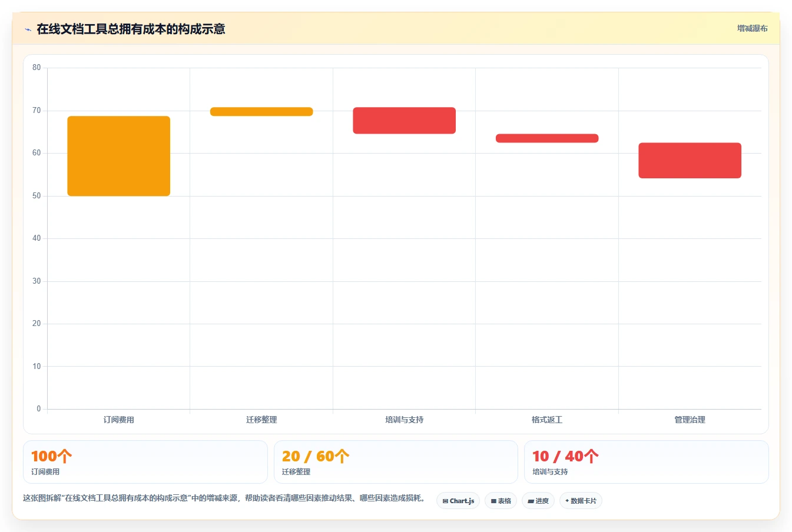Click the description text under the cards
The image size is (792, 532).
click(224, 498)
